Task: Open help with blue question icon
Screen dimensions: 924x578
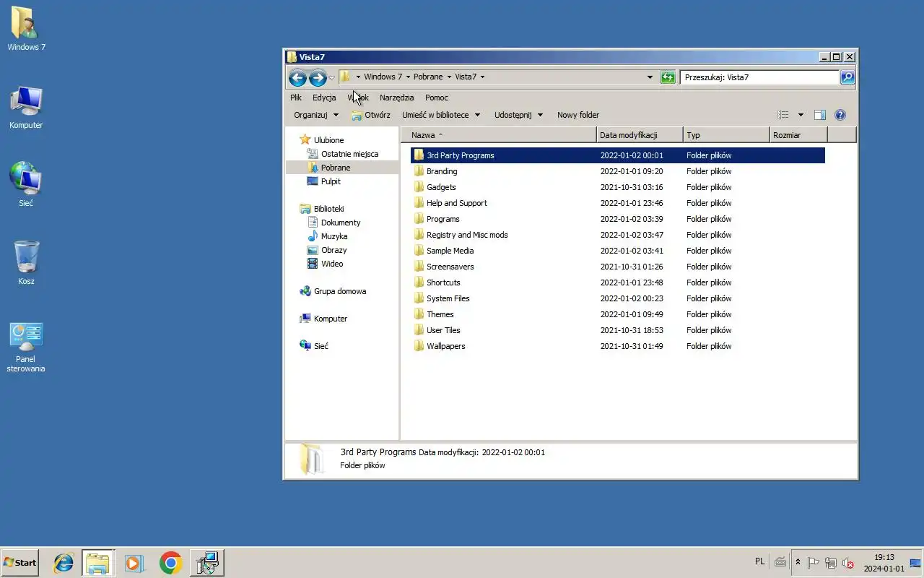Action: 840,115
